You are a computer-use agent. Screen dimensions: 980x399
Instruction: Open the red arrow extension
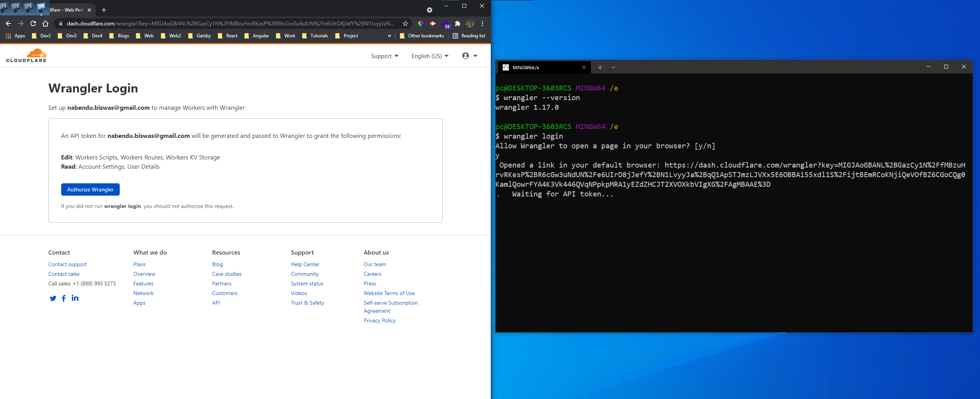433,23
